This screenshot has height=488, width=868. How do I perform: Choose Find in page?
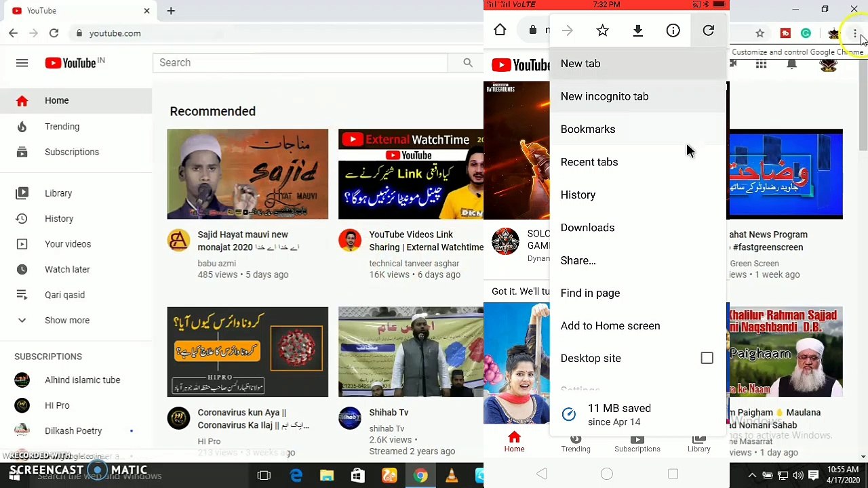click(x=637, y=293)
